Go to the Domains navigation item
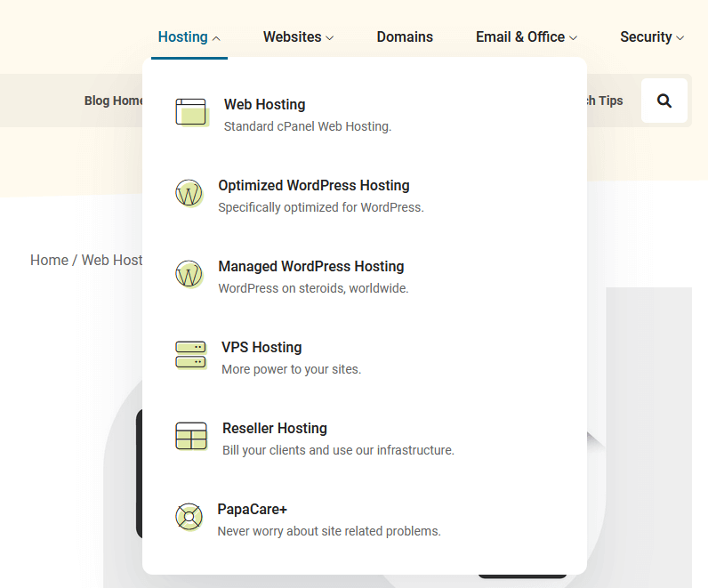Screen dimensions: 708x588 [x=405, y=37]
